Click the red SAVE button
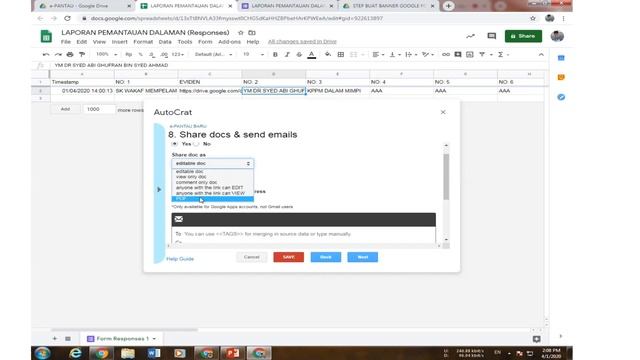Viewport: 640px width, 360px height. point(289,257)
